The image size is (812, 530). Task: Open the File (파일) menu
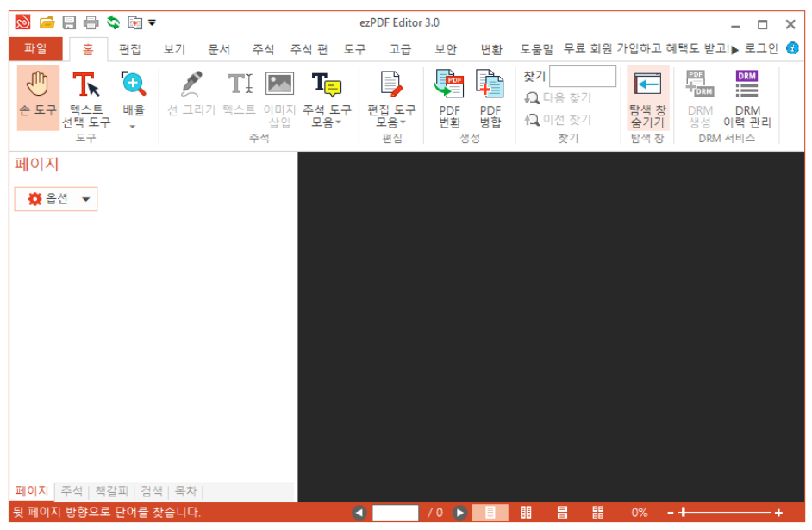click(x=35, y=49)
